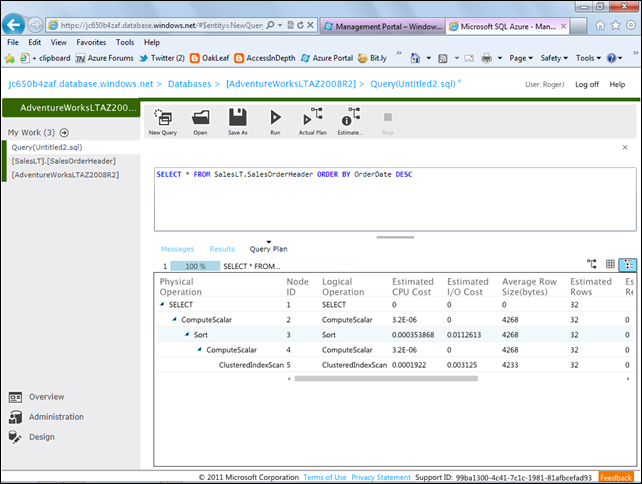
Task: Click the RSS feeds icon
Action: pyautogui.click(x=443, y=59)
